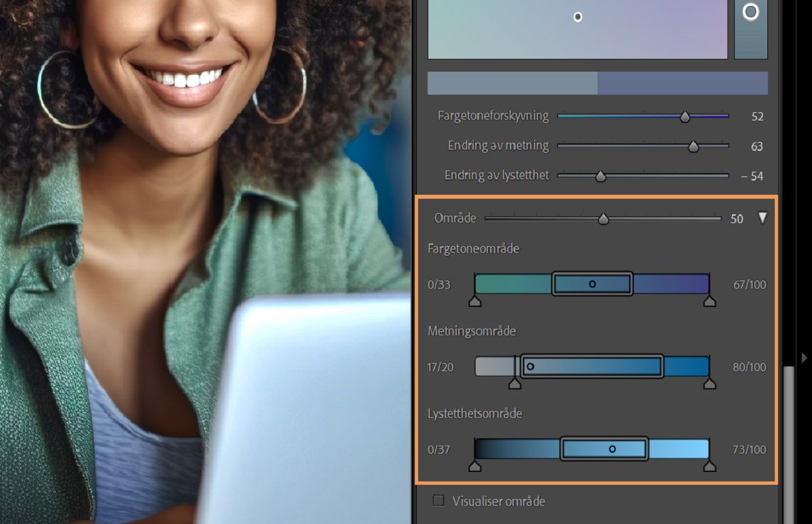Screen dimensions: 812x524
Task: Click the Endring av lystetthet value – 54
Action: tap(752, 176)
